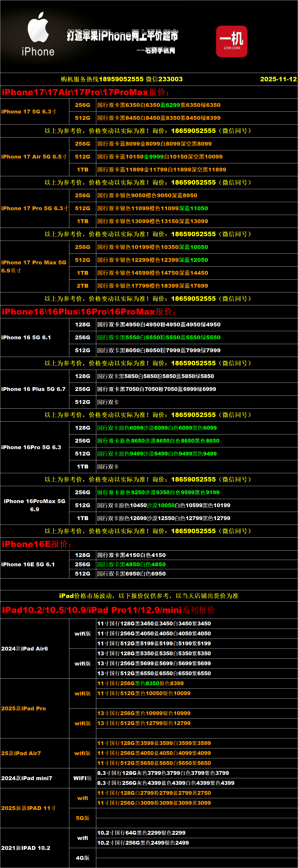Click the hotline number 18959052555

[121, 79]
